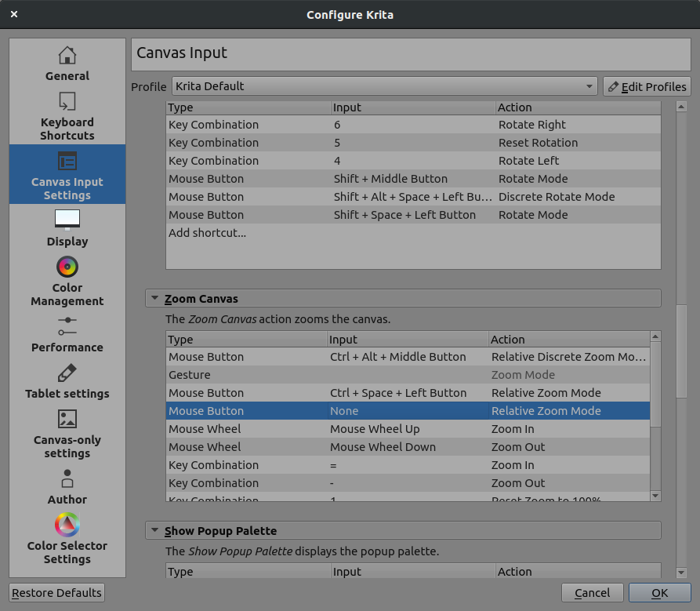The image size is (700, 611).
Task: Open Tablet settings page
Action: coord(67,382)
